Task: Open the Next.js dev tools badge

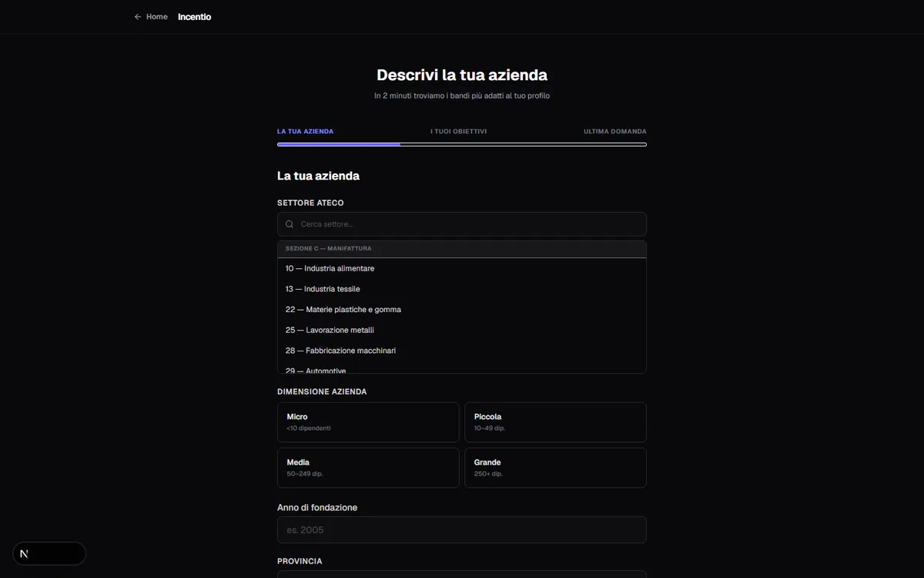Action: click(x=49, y=553)
